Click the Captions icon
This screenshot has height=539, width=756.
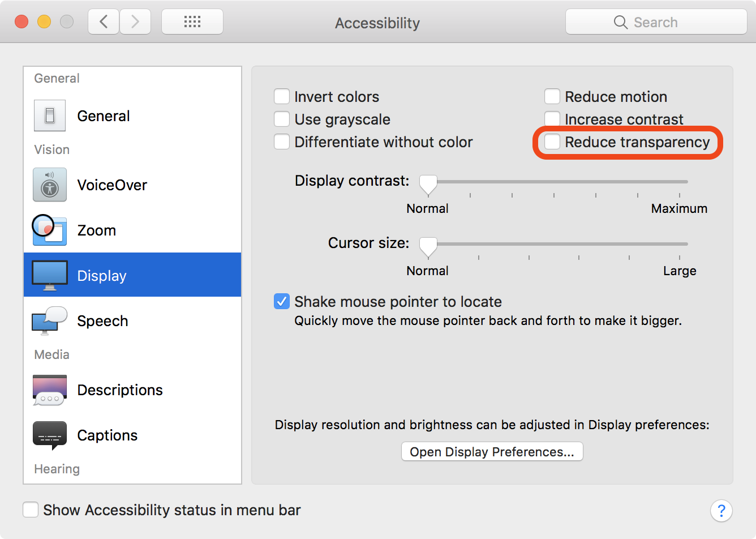point(50,435)
